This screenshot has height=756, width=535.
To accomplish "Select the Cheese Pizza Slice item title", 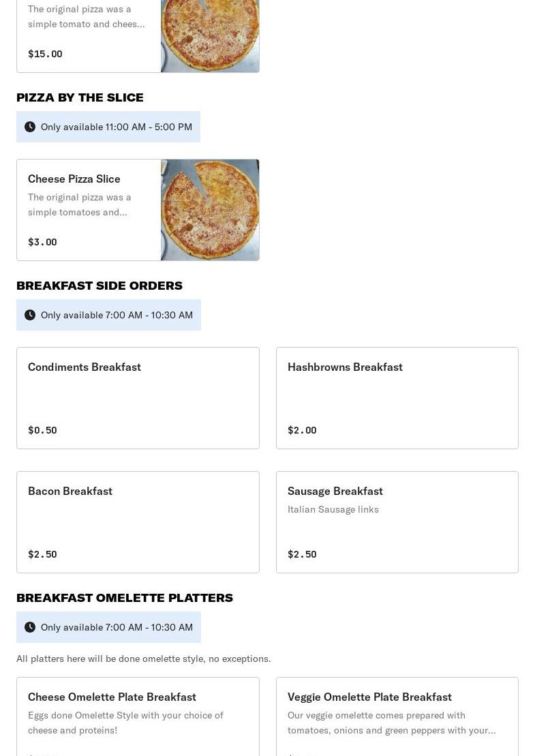I will click(x=74, y=179).
